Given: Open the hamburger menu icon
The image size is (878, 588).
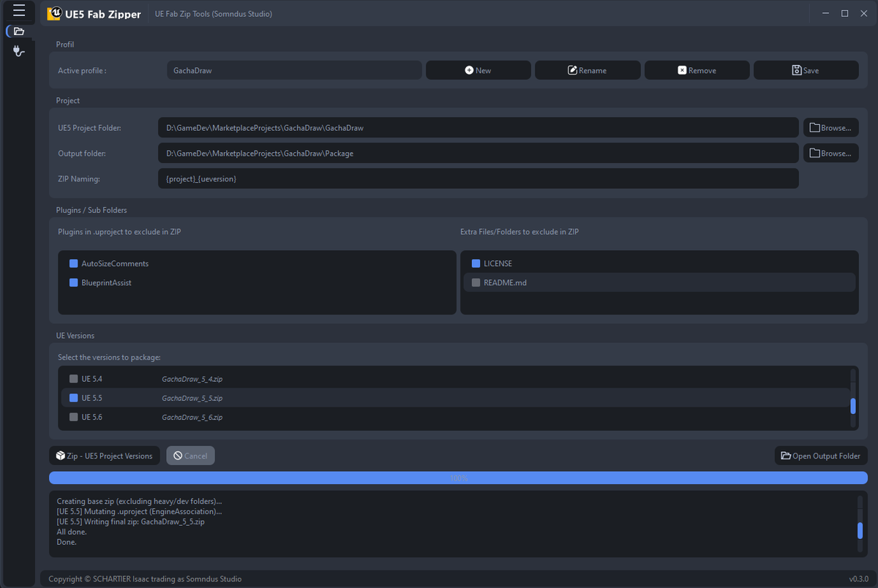Looking at the screenshot, I should [x=19, y=11].
